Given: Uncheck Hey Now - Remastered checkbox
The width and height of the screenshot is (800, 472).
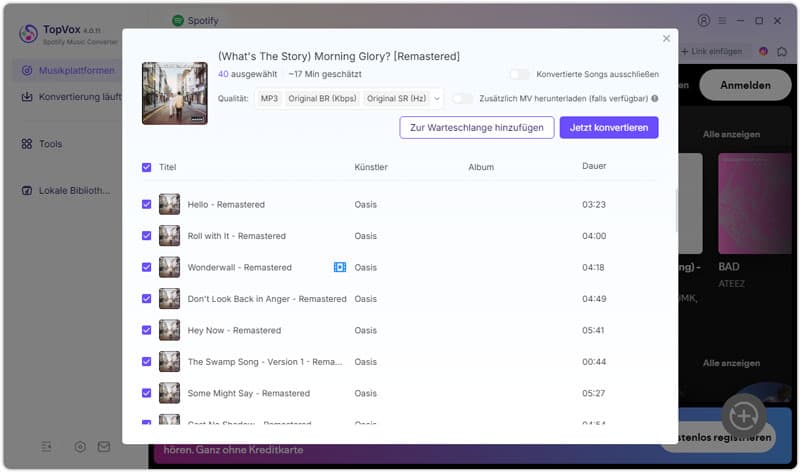Looking at the screenshot, I should [x=146, y=330].
